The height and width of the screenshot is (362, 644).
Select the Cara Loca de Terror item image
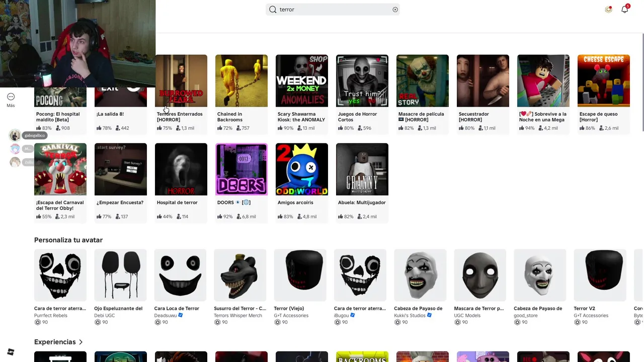coord(180,275)
